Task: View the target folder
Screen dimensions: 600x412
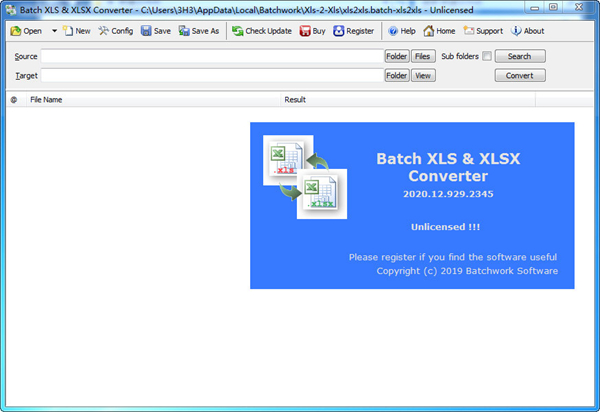Action: click(x=423, y=75)
